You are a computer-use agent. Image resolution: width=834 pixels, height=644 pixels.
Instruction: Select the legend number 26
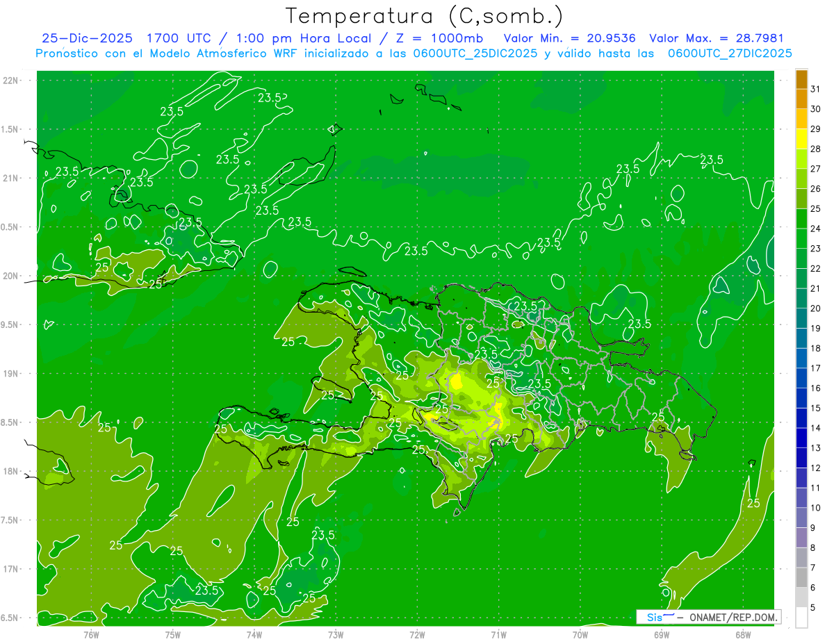816,188
